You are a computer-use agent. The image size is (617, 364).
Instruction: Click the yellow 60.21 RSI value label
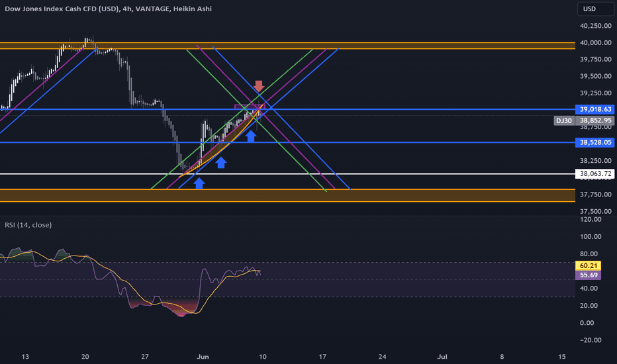click(x=589, y=265)
